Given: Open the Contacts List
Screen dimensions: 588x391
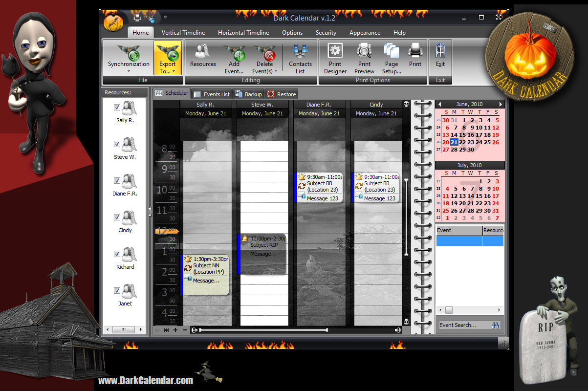Looking at the screenshot, I should [300, 52].
